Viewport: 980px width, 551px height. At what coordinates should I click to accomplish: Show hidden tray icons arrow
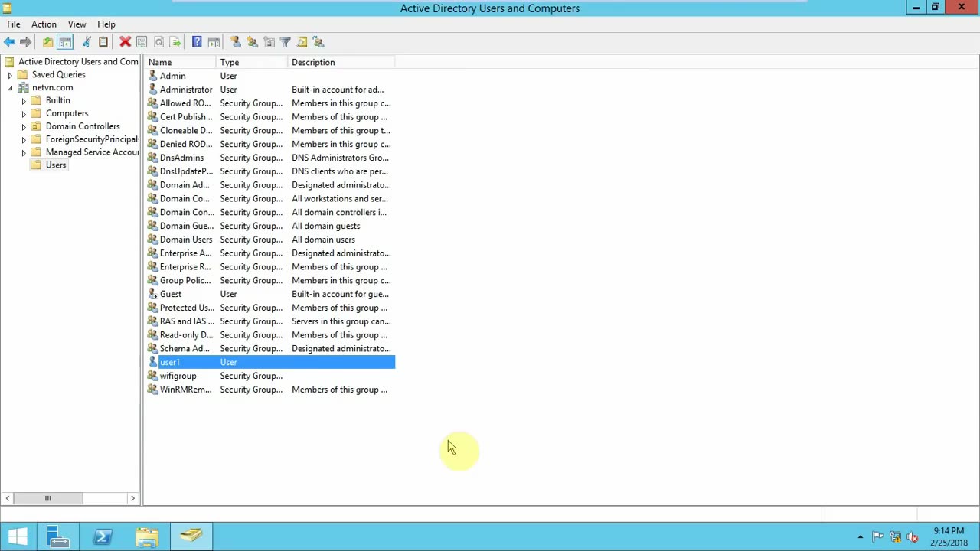pyautogui.click(x=861, y=537)
